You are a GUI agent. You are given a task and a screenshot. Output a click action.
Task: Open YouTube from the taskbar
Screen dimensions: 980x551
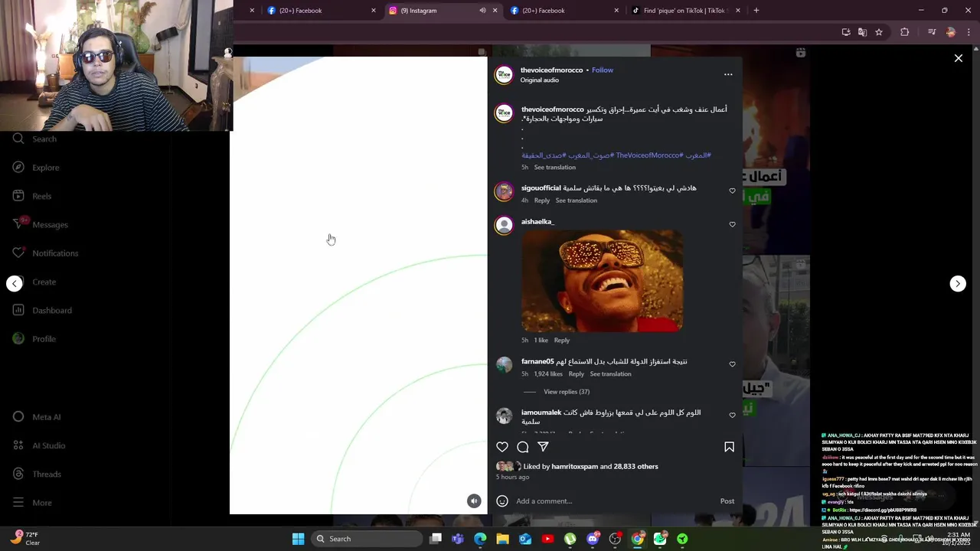pyautogui.click(x=547, y=539)
